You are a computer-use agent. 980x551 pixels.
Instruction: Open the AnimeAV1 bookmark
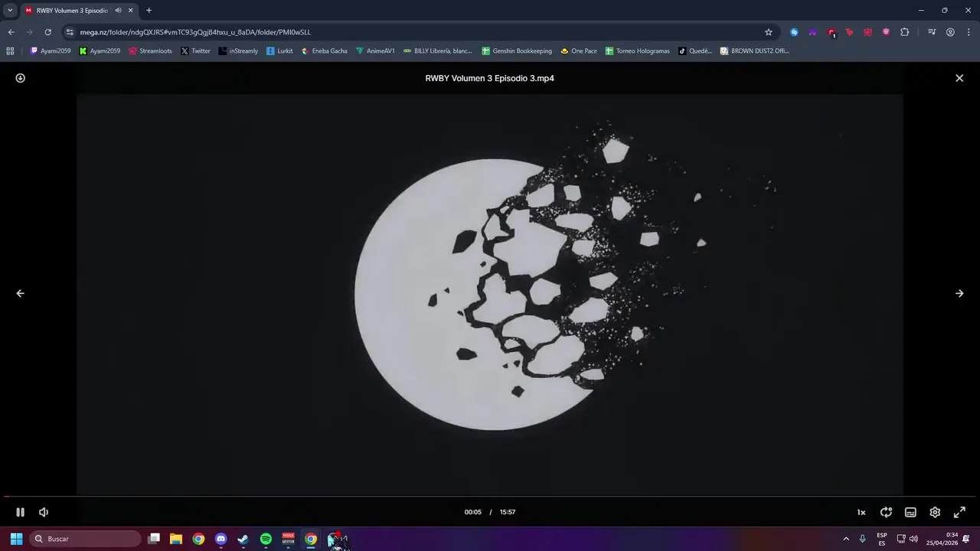[x=375, y=51]
